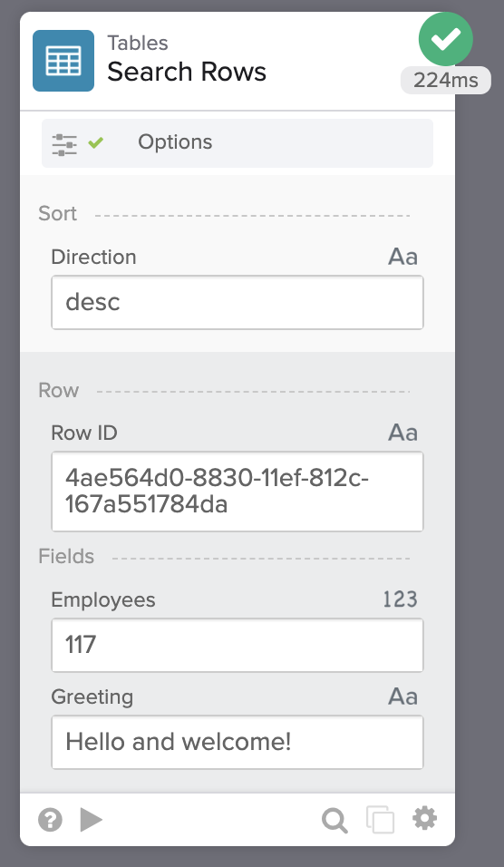Viewport: 504px width, 867px height.
Task: Run the card with play icon
Action: [x=92, y=820]
